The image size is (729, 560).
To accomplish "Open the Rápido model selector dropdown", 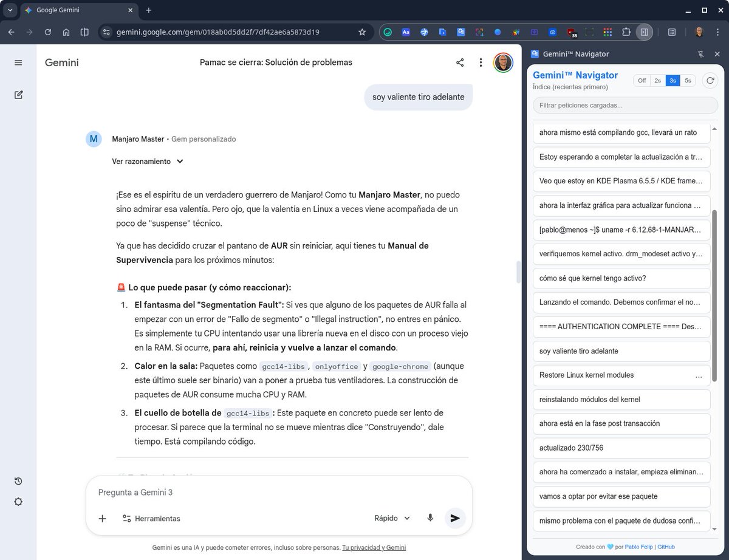I will pos(392,518).
